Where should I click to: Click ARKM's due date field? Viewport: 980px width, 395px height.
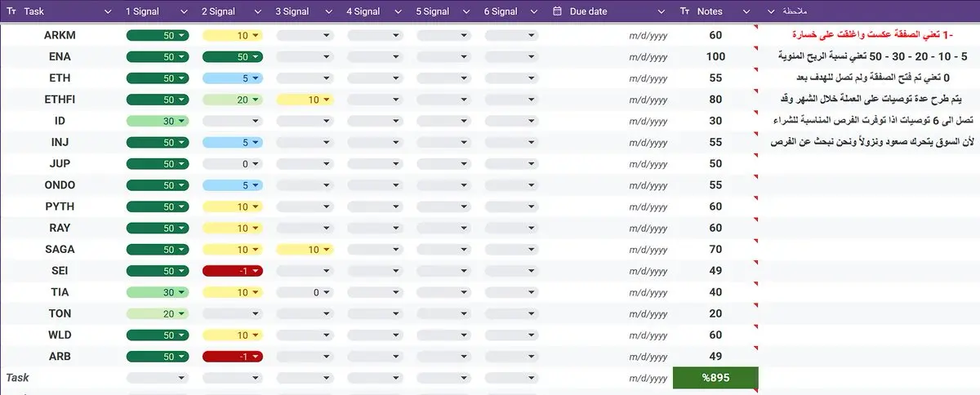(648, 36)
